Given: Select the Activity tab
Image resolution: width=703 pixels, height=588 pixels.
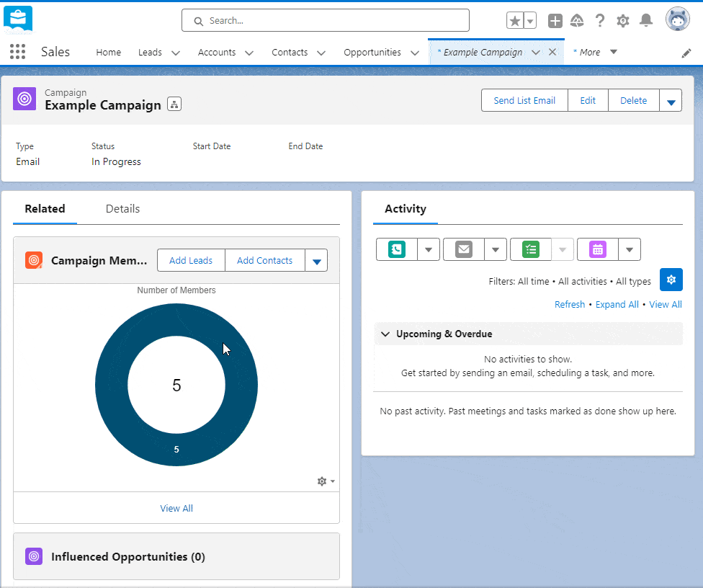Looking at the screenshot, I should click(406, 208).
